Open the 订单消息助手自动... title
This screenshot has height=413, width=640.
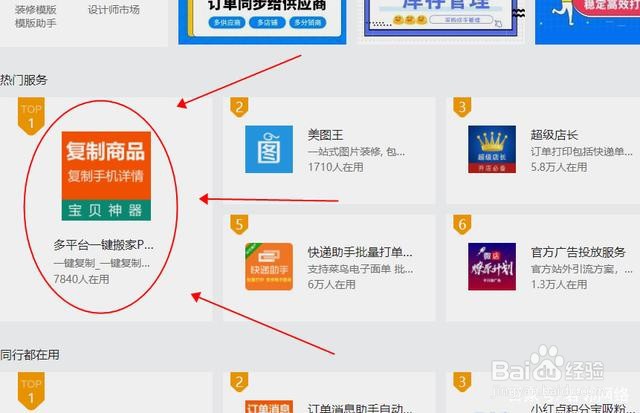(360, 408)
